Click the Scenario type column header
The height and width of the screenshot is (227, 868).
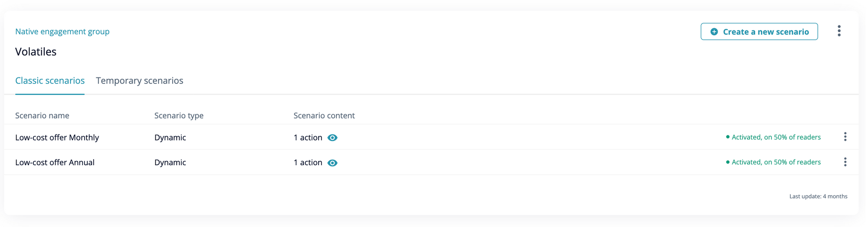[179, 116]
